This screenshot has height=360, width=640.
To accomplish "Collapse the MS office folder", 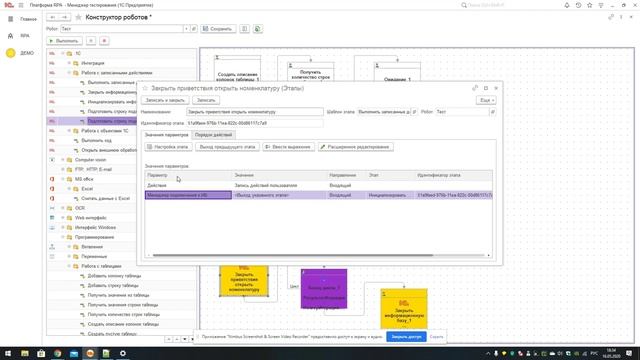I will tap(63, 179).
